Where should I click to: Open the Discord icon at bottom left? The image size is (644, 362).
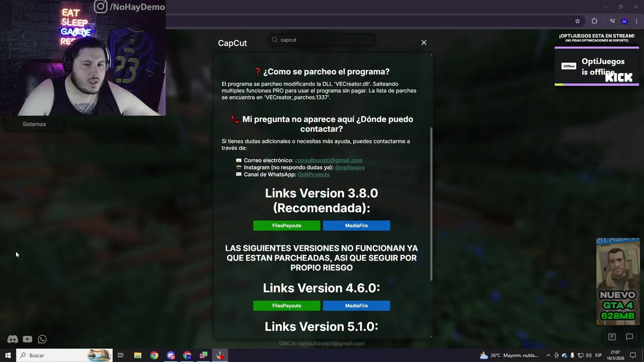tap(13, 339)
